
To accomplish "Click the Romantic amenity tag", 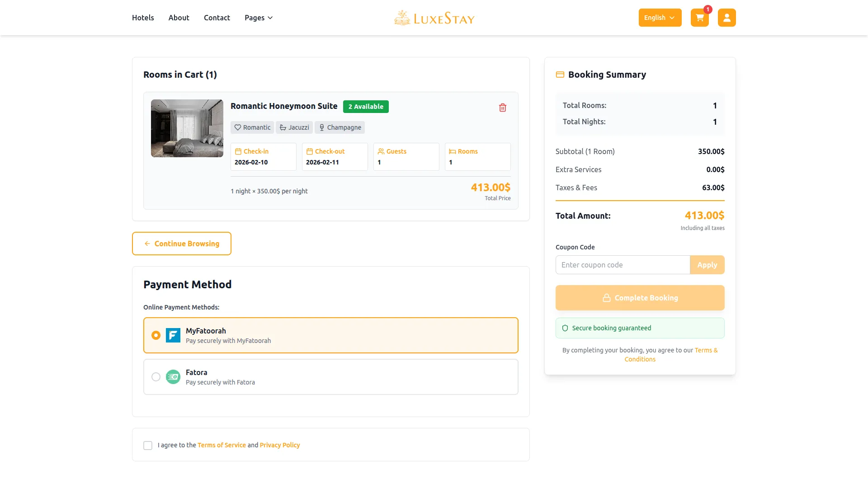I will point(252,127).
